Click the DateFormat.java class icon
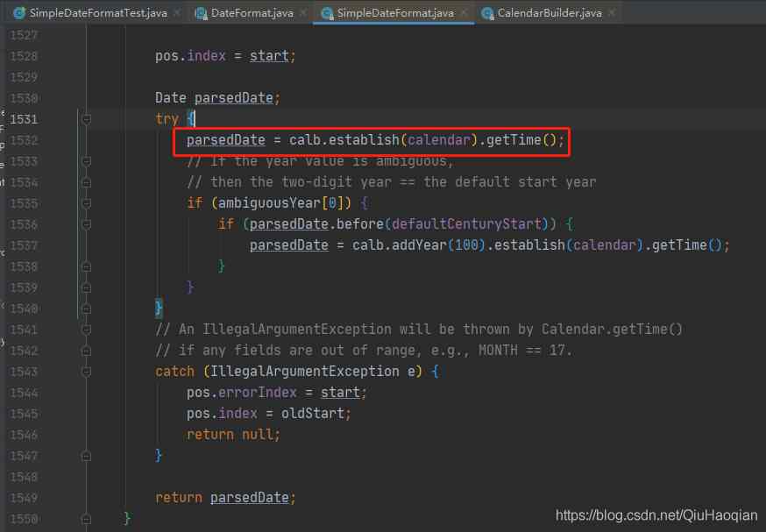This screenshot has width=766, height=532. 201,13
